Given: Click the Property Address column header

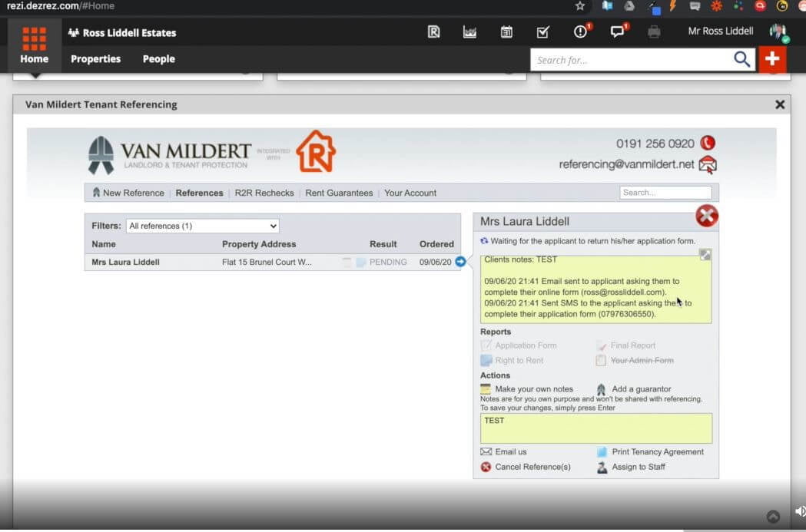Looking at the screenshot, I should 259,244.
